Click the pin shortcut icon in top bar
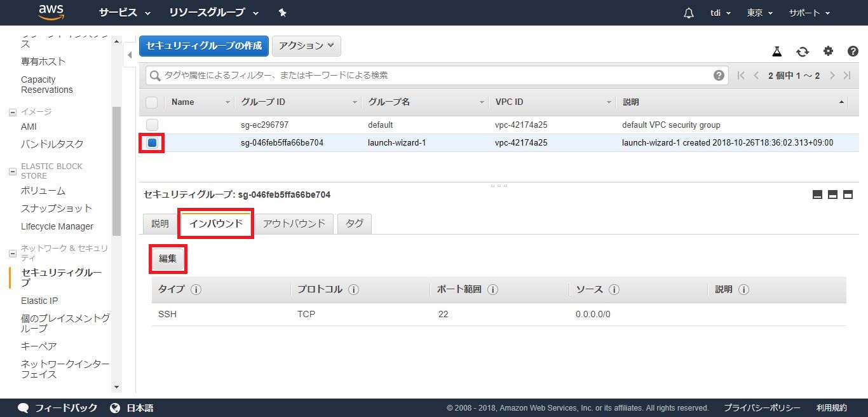Image resolution: width=868 pixels, height=417 pixels. [x=283, y=13]
